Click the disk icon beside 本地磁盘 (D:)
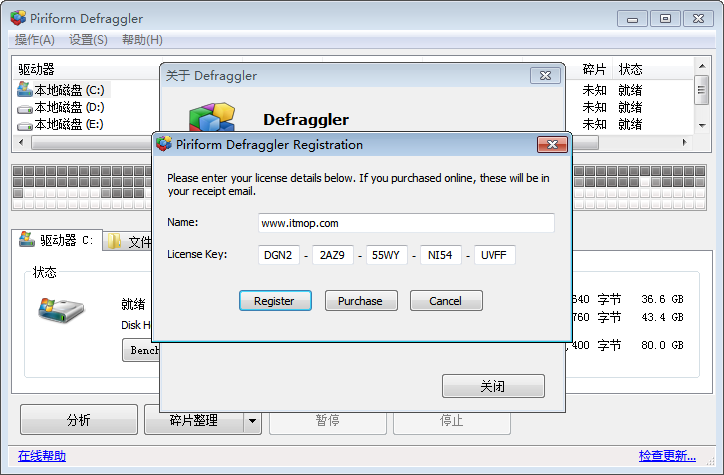The image size is (724, 475). (24, 109)
